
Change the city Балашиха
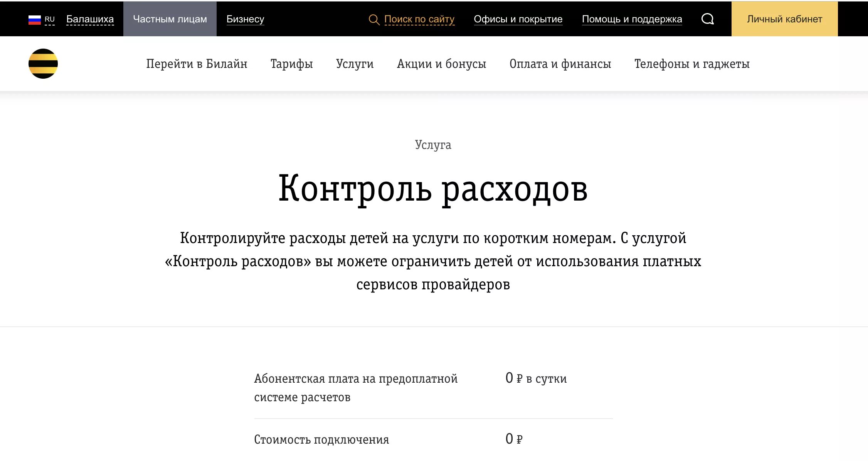[x=90, y=19]
